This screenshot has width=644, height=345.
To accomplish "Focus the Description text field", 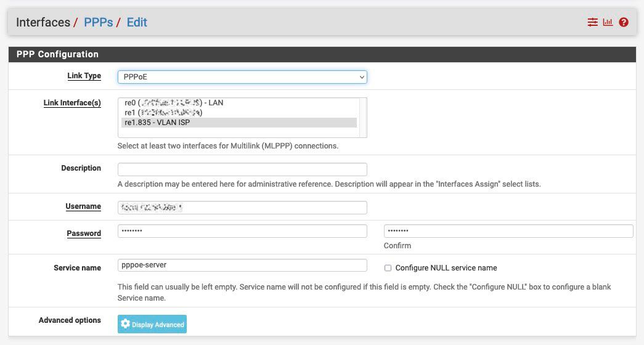I will click(242, 169).
